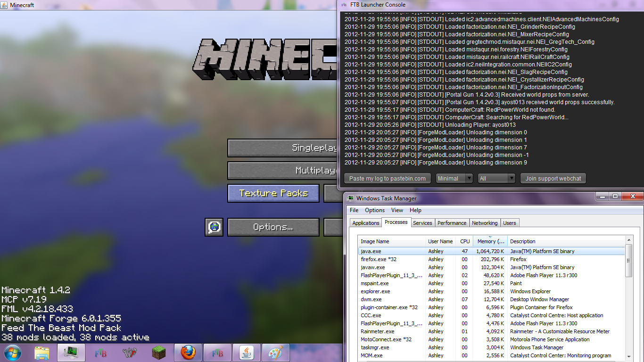This screenshot has width=644, height=362.
Task: Switch to the Users tab
Action: [x=510, y=223]
